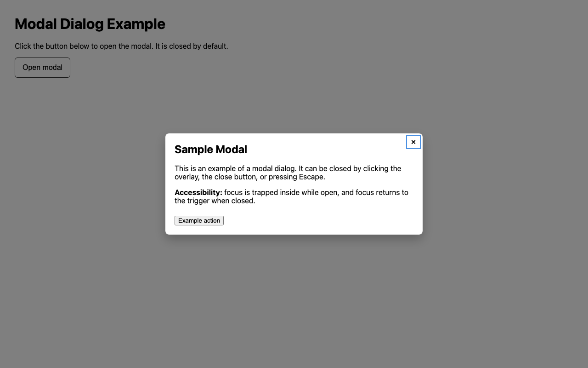The width and height of the screenshot is (588, 368).
Task: Click the overlay area below the modal
Action: [294, 299]
